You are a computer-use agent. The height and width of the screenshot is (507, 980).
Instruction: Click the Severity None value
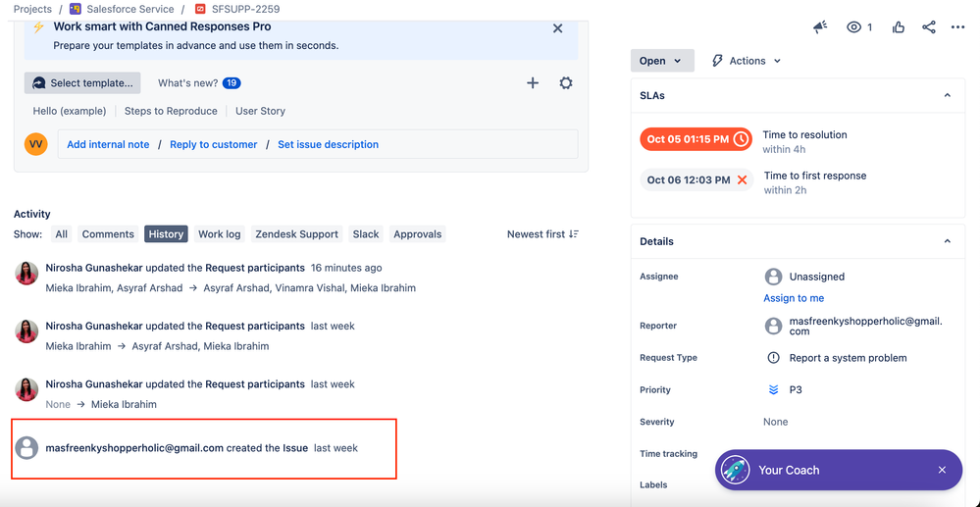776,422
